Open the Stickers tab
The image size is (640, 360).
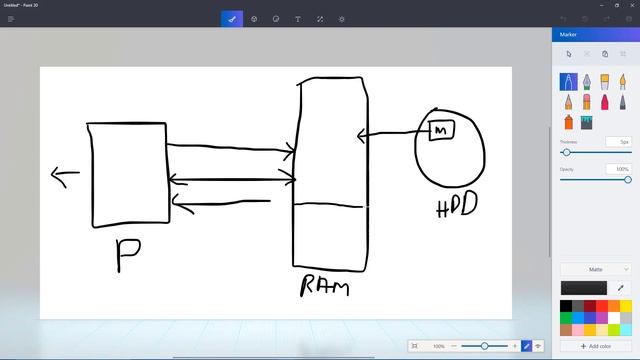pos(276,19)
